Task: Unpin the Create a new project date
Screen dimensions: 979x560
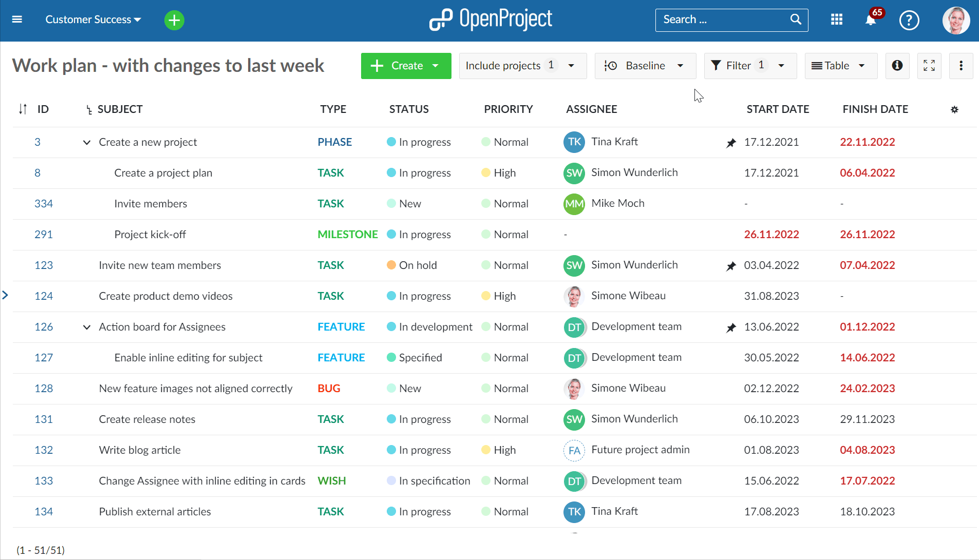Action: click(x=731, y=143)
